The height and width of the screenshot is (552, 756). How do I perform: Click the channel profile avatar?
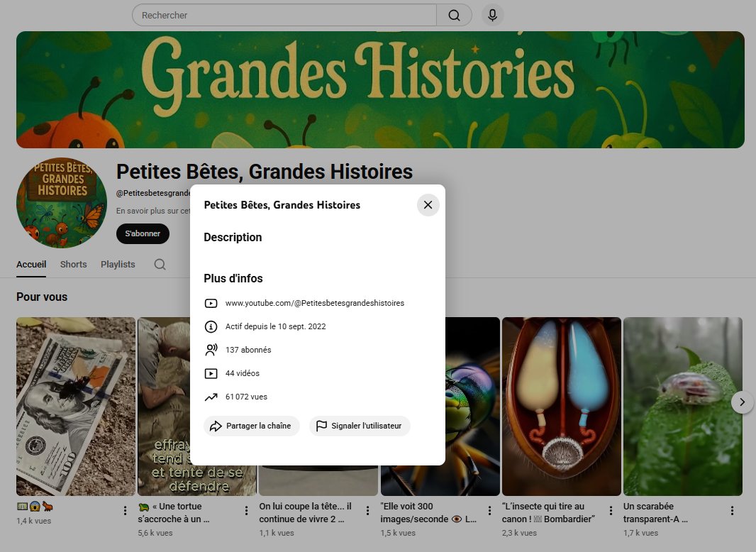click(x=62, y=203)
